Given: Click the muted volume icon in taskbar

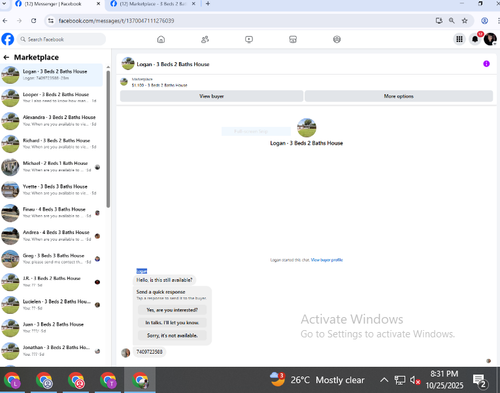Looking at the screenshot, I should (x=415, y=380).
